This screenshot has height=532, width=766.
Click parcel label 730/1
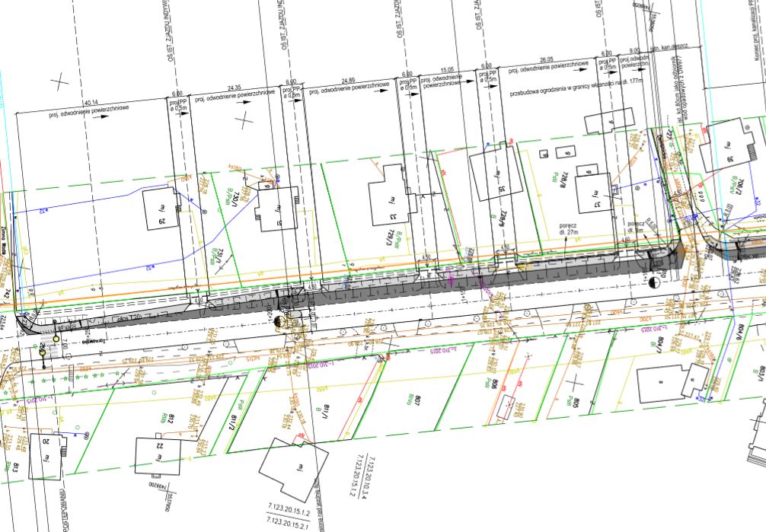pyautogui.click(x=236, y=199)
